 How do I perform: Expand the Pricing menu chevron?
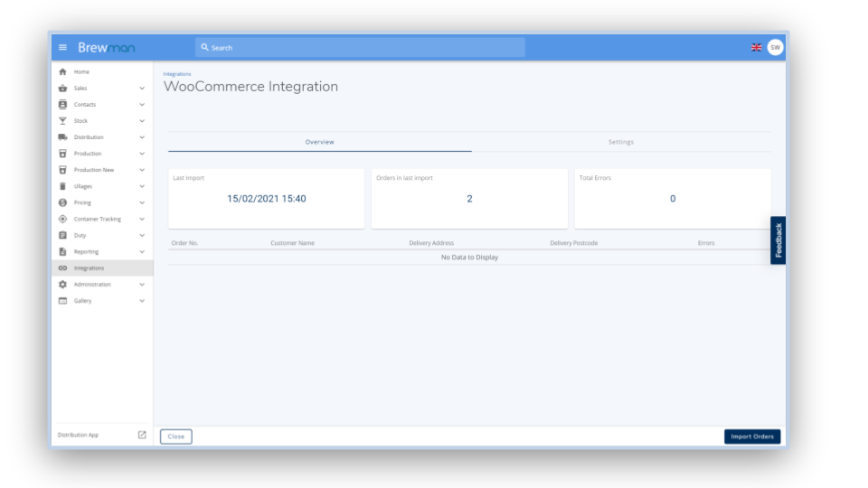(x=142, y=202)
